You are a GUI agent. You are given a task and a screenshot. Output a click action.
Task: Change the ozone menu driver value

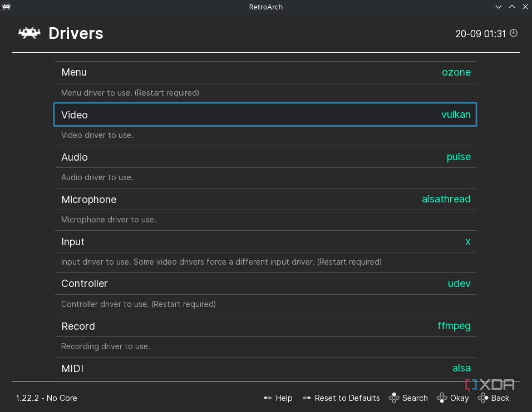[456, 72]
